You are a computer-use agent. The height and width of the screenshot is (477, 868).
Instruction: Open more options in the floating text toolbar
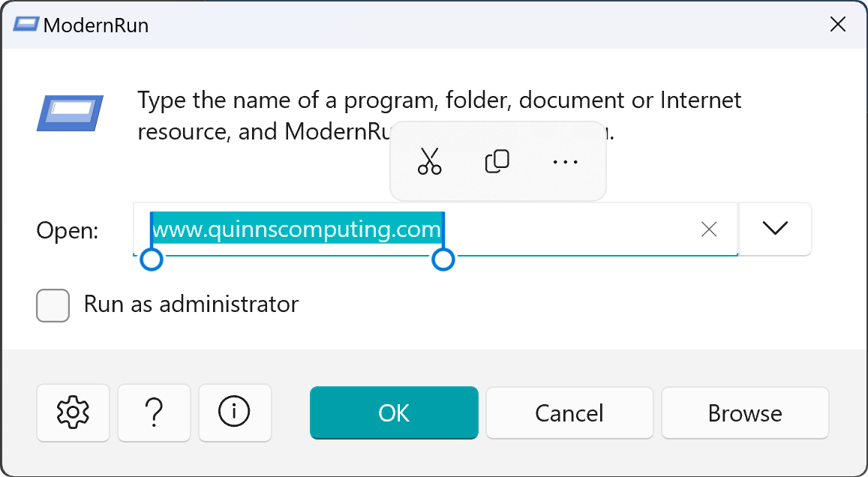[565, 161]
